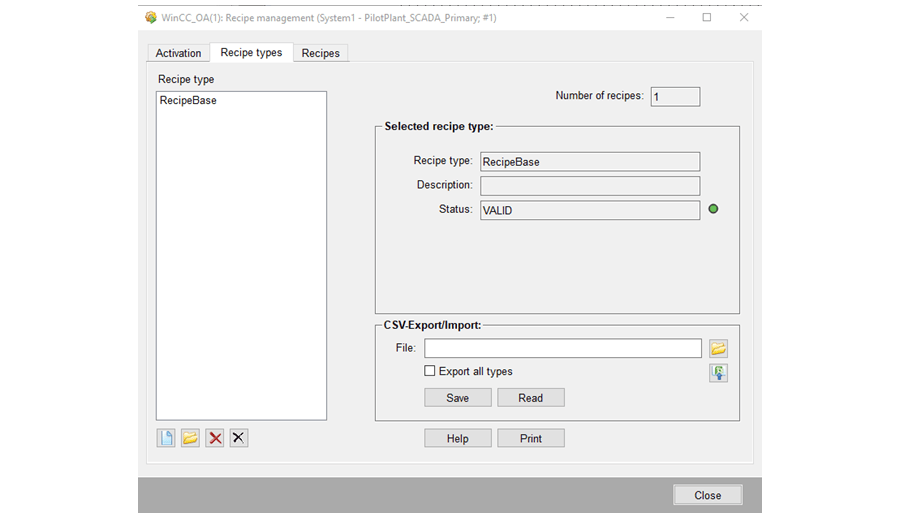
Task: Click the new recipe type icon
Action: coord(166,438)
